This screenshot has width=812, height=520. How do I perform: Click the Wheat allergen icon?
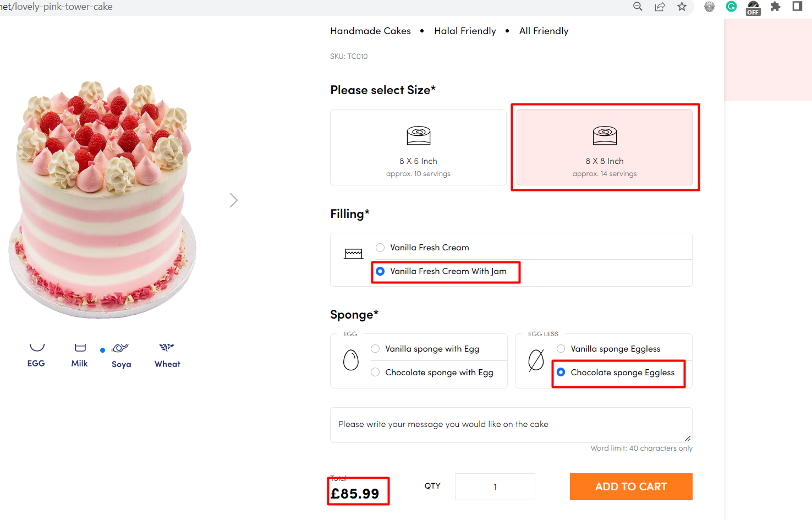pyautogui.click(x=167, y=348)
